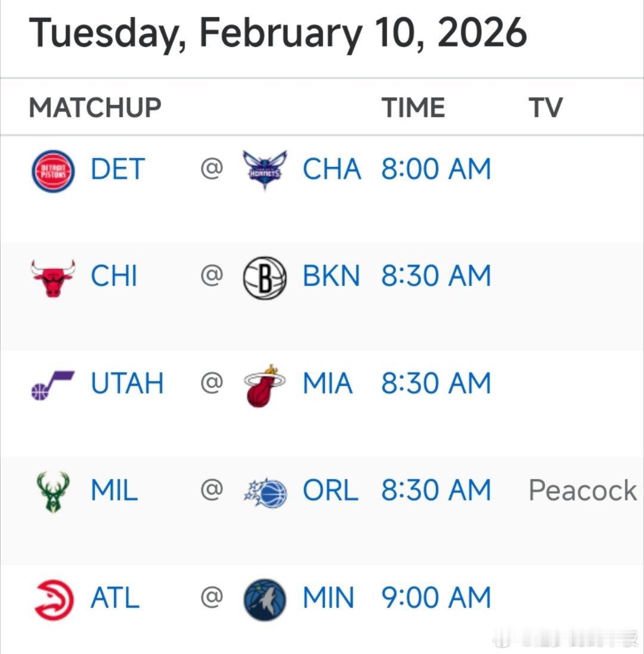The width and height of the screenshot is (644, 654).
Task: Select the BKN team link
Action: pyautogui.click(x=331, y=277)
